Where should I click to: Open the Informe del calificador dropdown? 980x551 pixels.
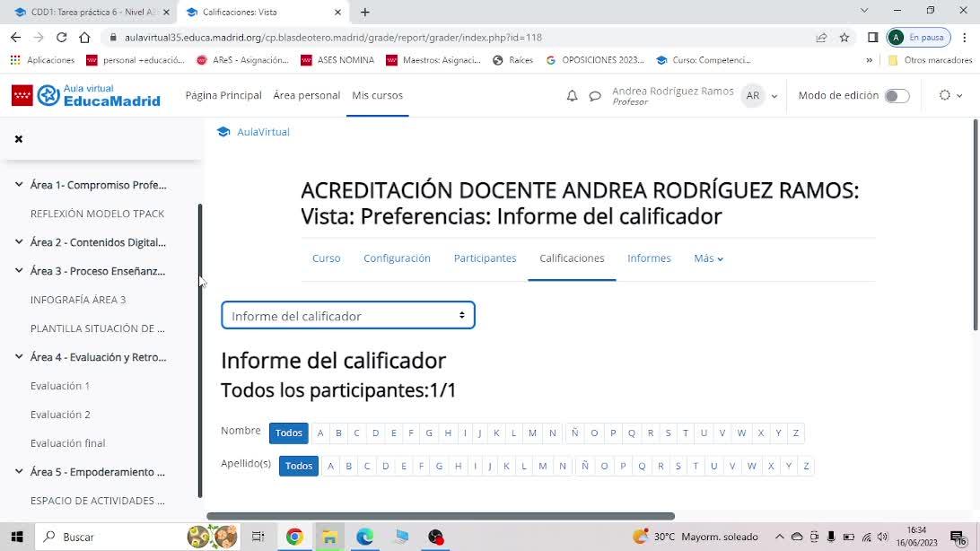pos(348,316)
